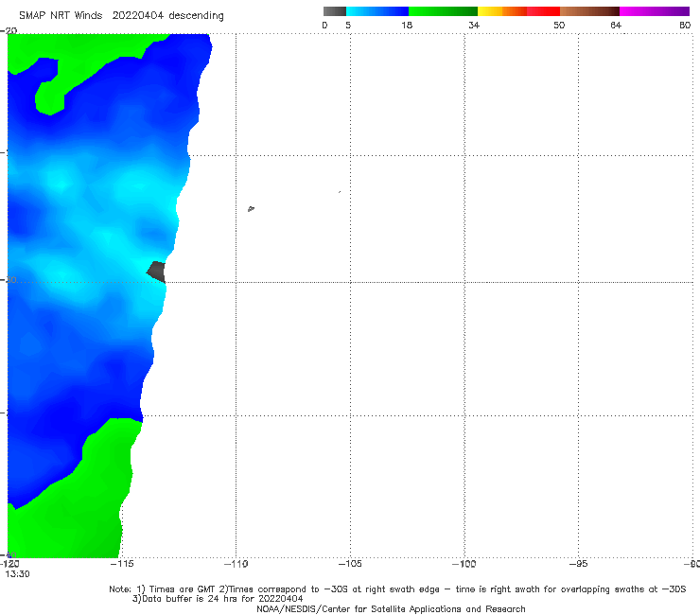Click the footnote '3)Data buffer is 24 hrs'
This screenshot has height=615, width=700.
[x=218, y=599]
